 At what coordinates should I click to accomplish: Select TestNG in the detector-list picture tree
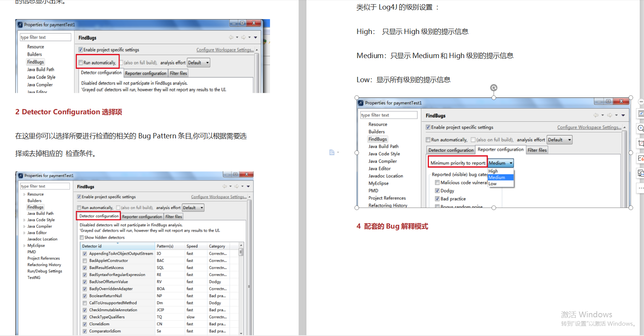(34, 278)
